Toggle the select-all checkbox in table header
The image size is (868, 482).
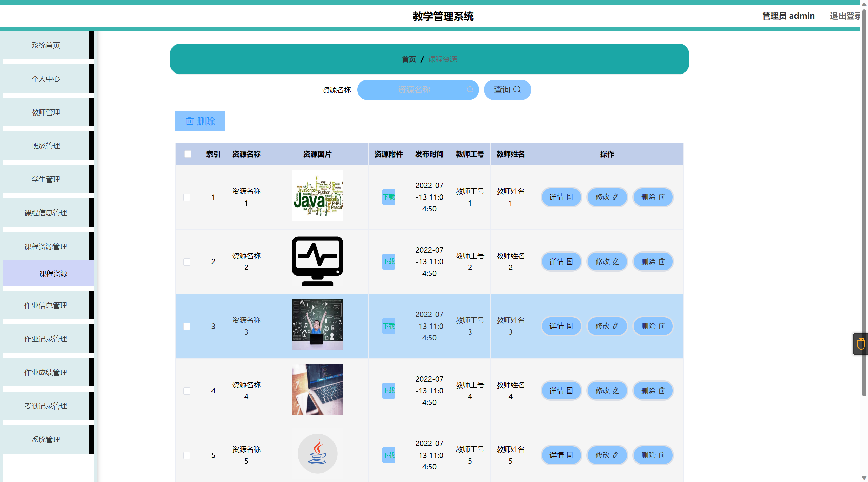[188, 154]
